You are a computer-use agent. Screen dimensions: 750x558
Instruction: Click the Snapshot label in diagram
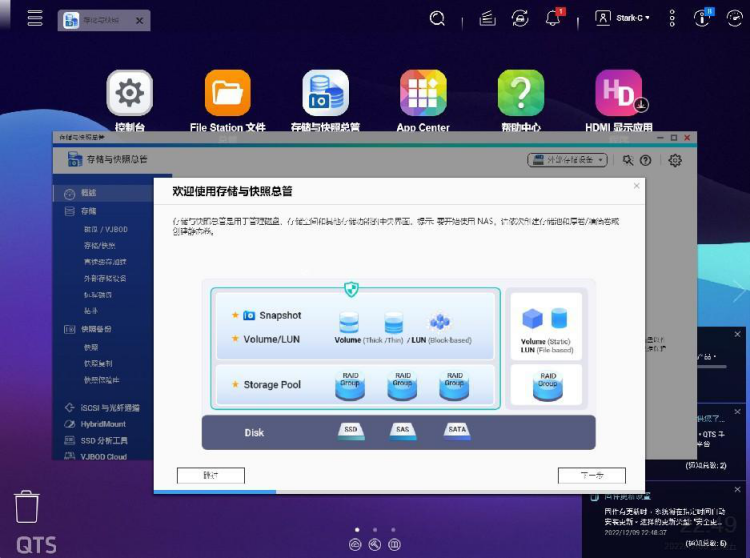280,316
